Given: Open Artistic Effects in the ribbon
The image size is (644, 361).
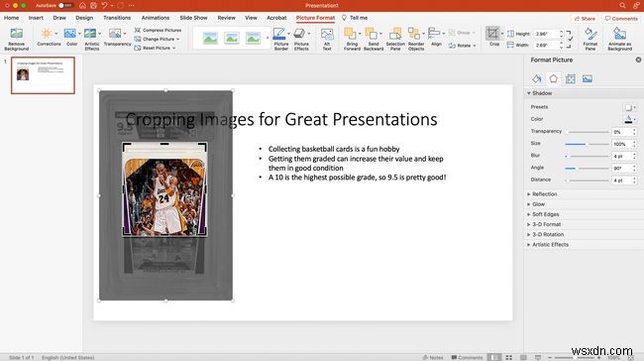Looking at the screenshot, I should [x=92, y=39].
